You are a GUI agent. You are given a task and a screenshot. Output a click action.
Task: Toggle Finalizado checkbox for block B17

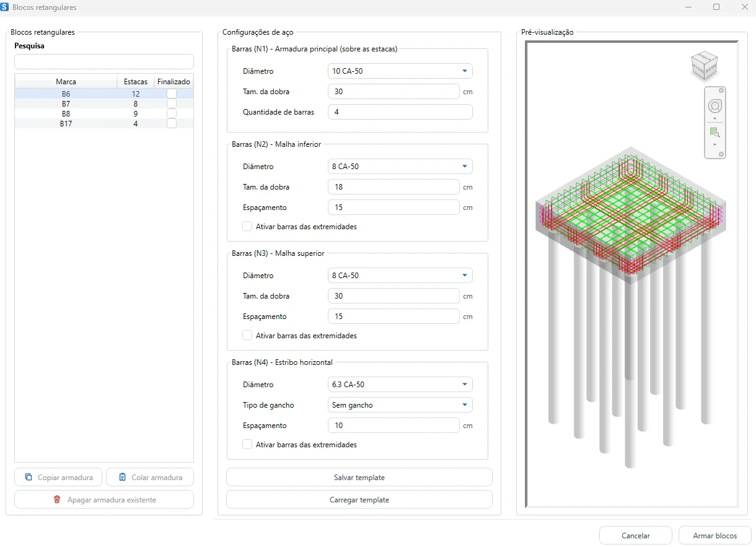coord(172,123)
